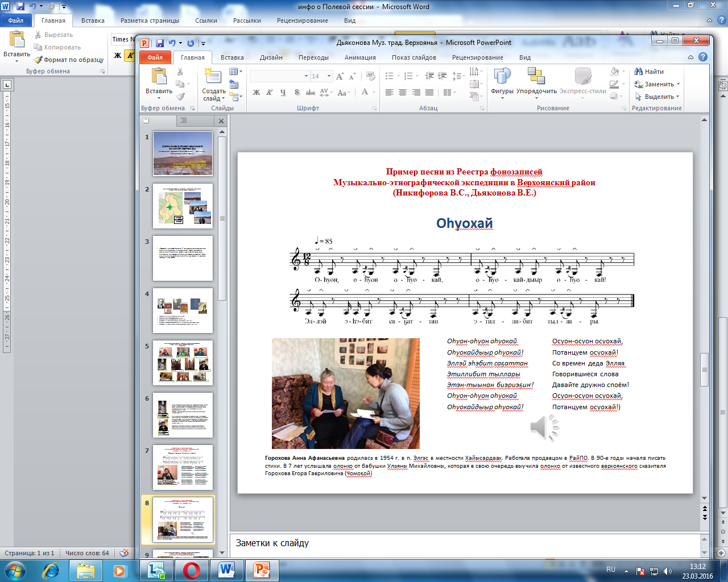Screen dimensions: 728x582
Task: Click the columns icon in paragraph group
Action: [449, 93]
